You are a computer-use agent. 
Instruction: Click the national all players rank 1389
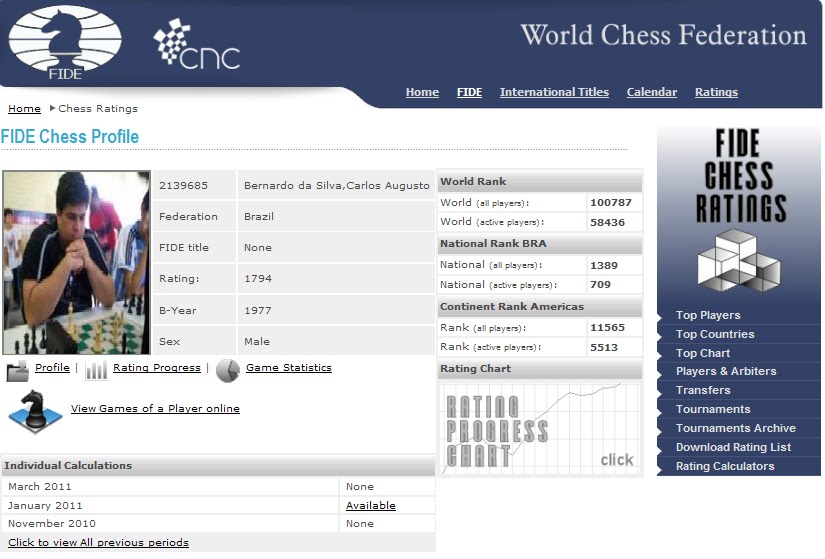click(x=604, y=265)
